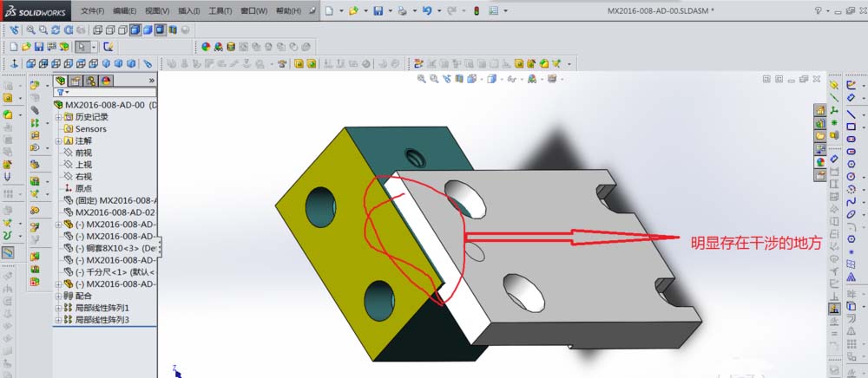Viewport: 868px width, 378px height.
Task: Switch to FeatureManager design tree tab
Action: 61,80
